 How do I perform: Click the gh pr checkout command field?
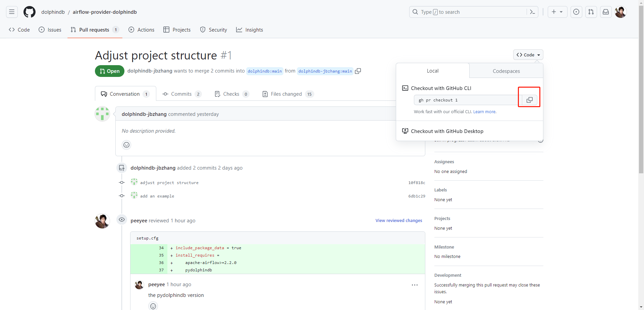pyautogui.click(x=468, y=100)
